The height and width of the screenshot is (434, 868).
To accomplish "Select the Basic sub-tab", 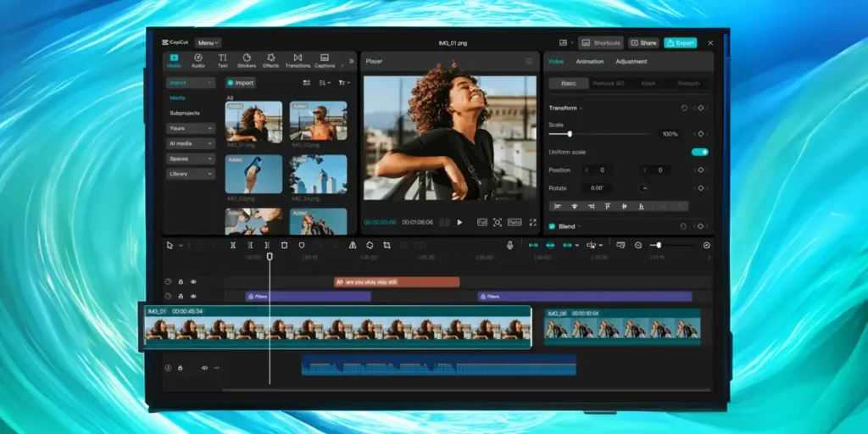I will (569, 84).
